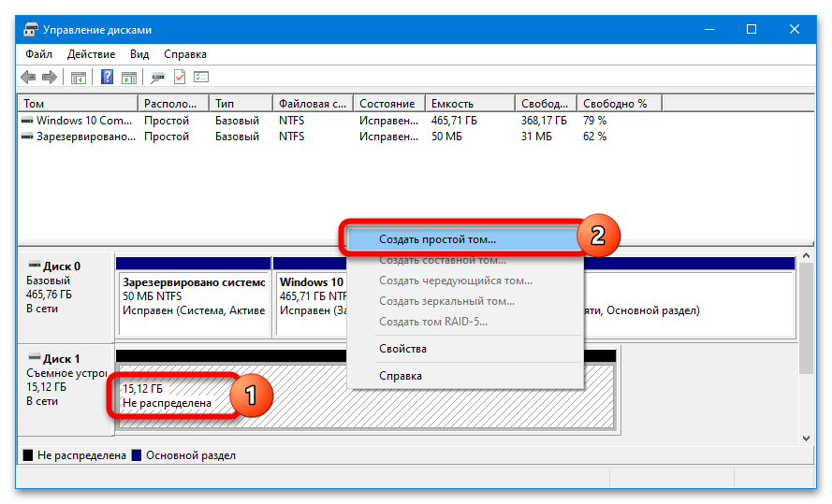
Task: Toggle the action pane toolbar icon
Action: tap(128, 78)
